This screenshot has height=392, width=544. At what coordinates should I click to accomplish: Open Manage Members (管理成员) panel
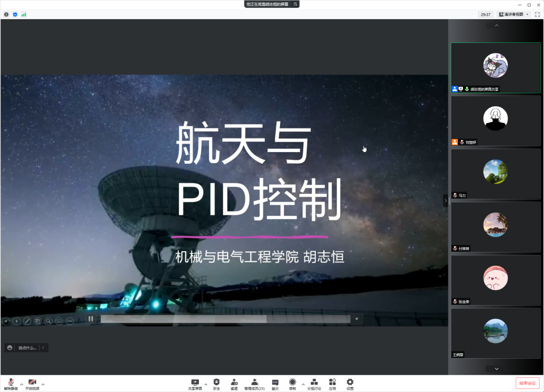[x=254, y=383]
